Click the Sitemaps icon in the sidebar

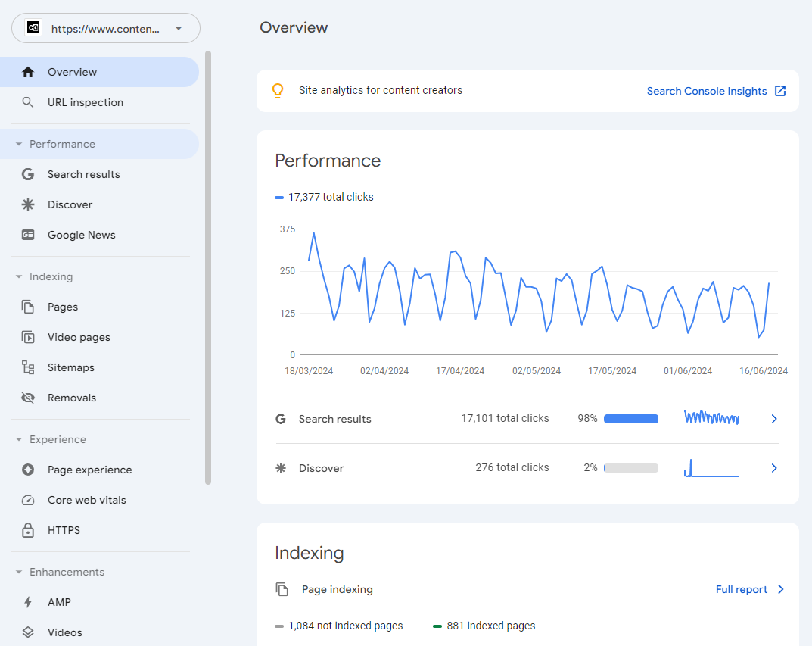click(27, 367)
